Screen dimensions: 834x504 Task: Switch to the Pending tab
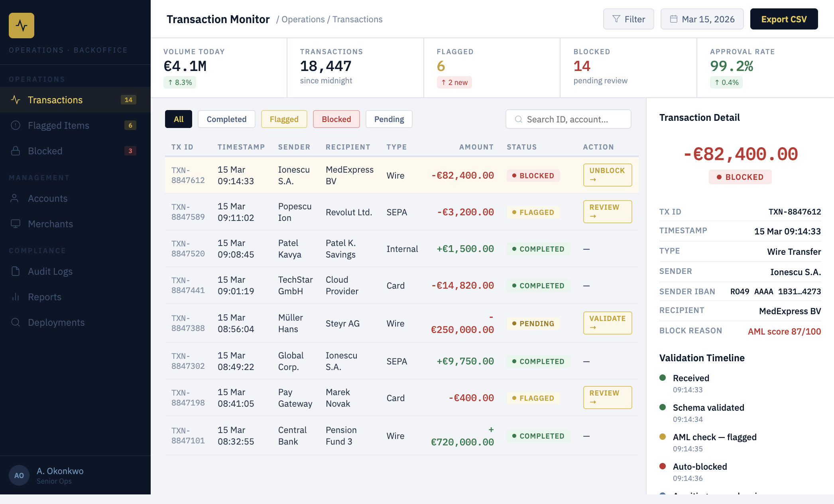pos(389,119)
